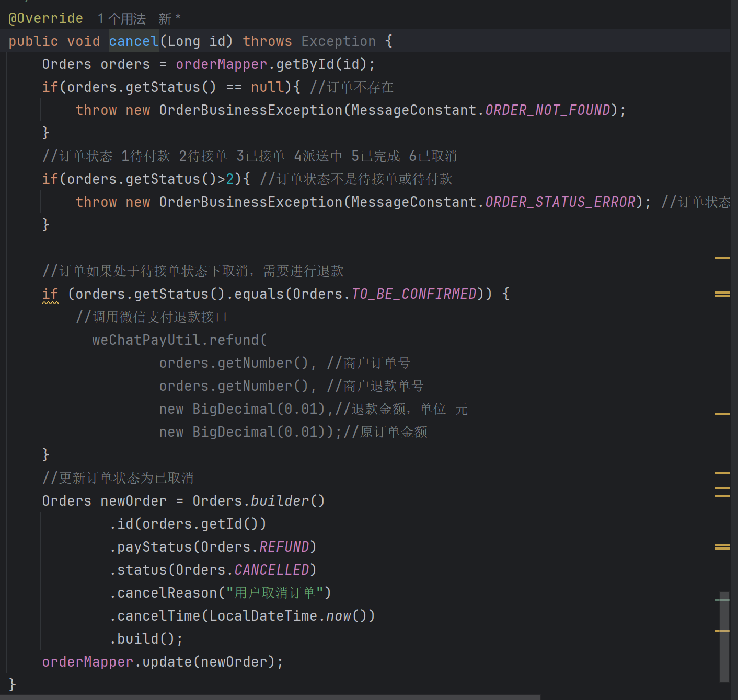
Task: Click the warning stripe beside the TO_BE_CONFIRMED line
Action: [722, 294]
